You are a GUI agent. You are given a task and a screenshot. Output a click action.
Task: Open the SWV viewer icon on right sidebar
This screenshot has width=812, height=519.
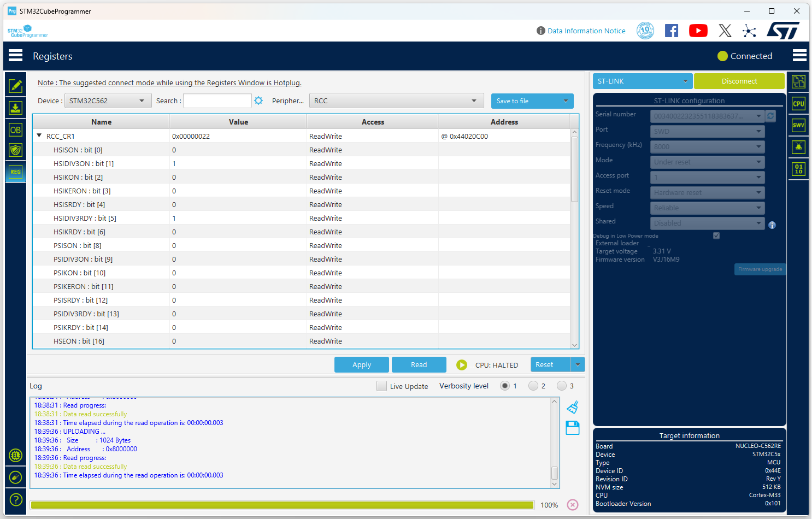pos(798,126)
